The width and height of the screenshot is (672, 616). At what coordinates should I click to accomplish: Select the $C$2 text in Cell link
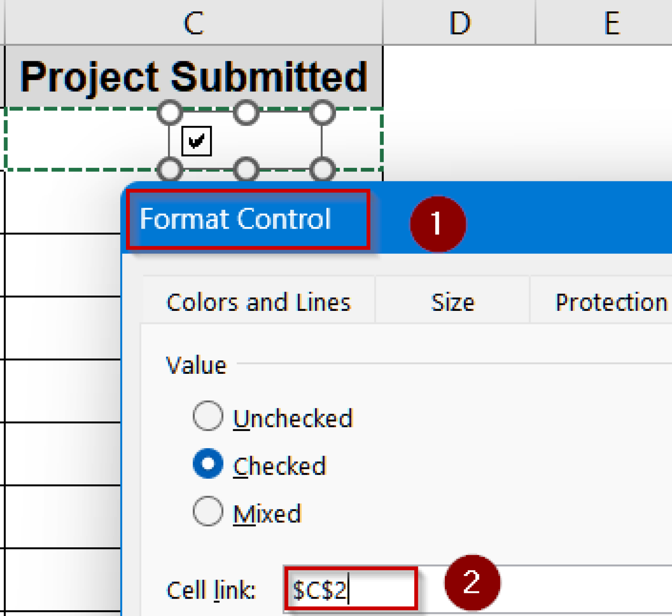(x=319, y=588)
